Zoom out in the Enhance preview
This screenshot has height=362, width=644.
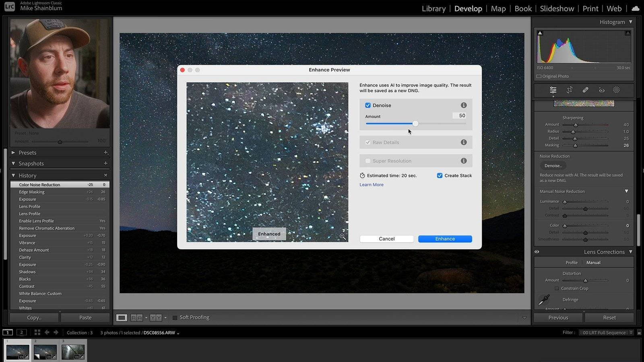click(343, 237)
